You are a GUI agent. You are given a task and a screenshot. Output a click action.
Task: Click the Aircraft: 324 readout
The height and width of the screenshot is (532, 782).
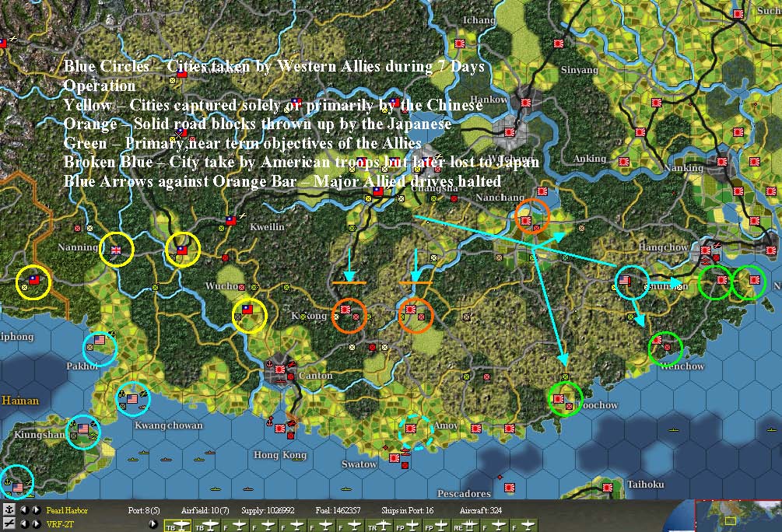coord(481,510)
